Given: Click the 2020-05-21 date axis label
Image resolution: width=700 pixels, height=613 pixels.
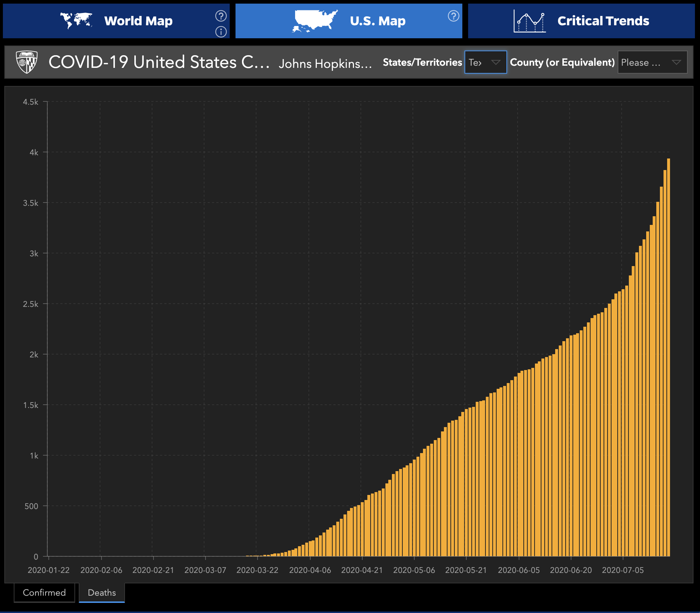Looking at the screenshot, I should click(x=466, y=570).
